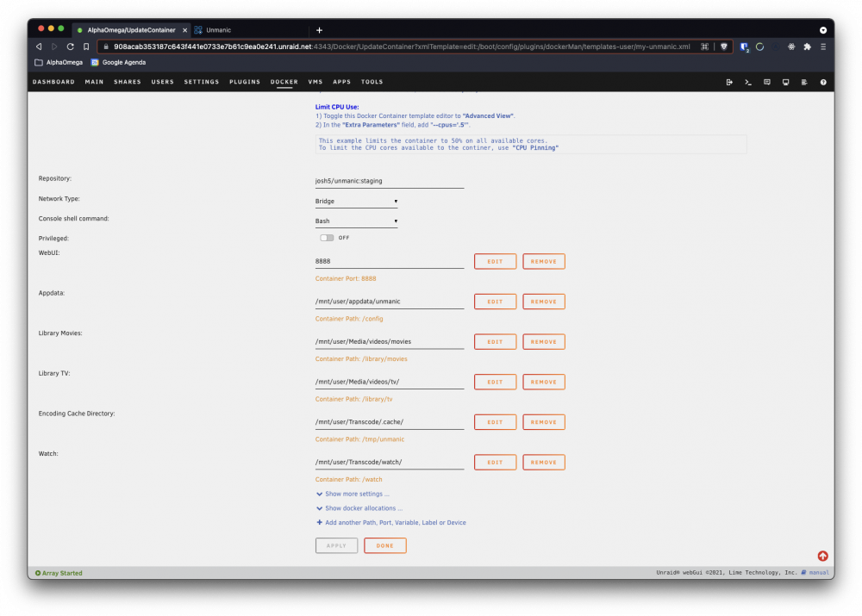Screen dimensions: 862x616
Task: Click Remove for the Watch path
Action: [x=544, y=462]
